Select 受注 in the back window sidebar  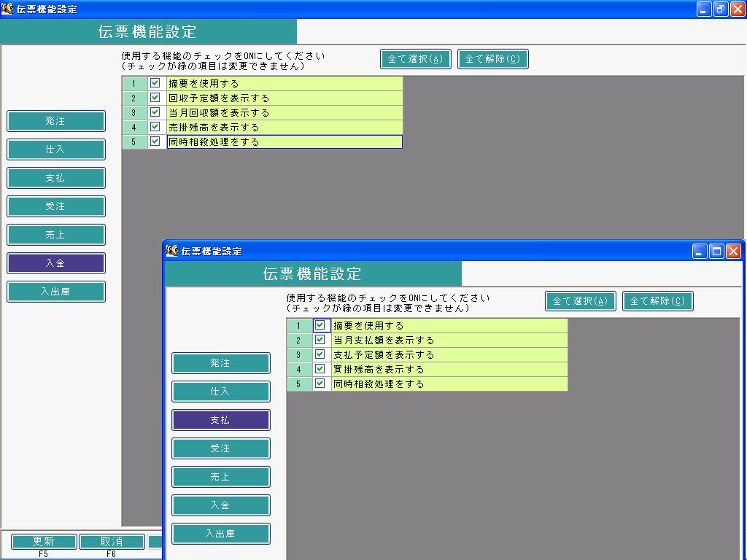(55, 206)
